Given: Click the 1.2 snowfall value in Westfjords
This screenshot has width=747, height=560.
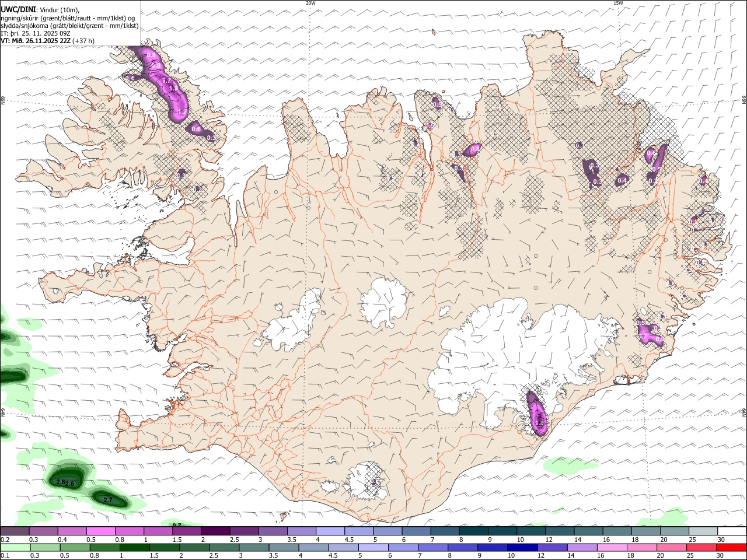Looking at the screenshot, I should tap(181, 111).
